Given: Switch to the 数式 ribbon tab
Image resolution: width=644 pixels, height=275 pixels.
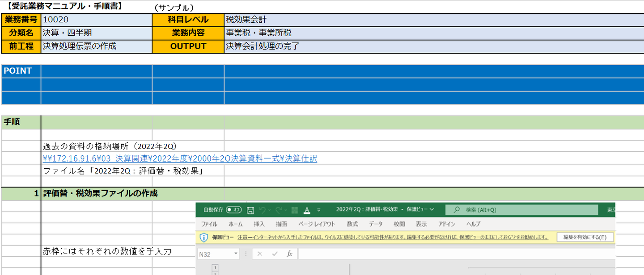Looking at the screenshot, I should click(352, 224).
